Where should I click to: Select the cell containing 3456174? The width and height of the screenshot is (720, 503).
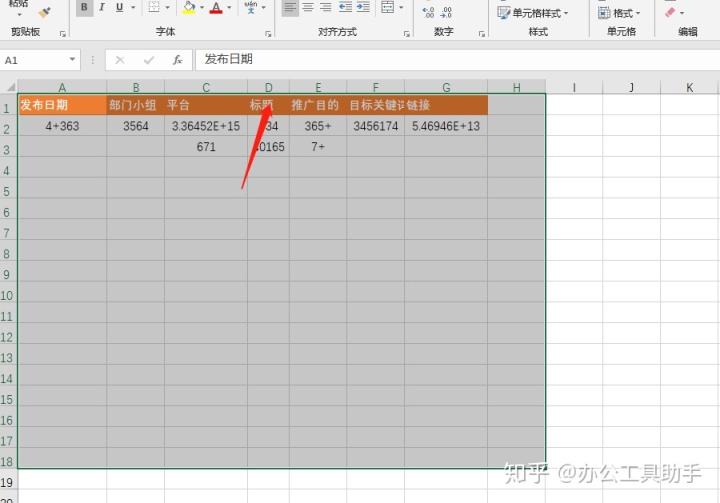[376, 126]
